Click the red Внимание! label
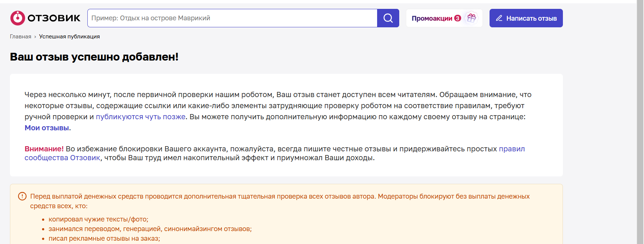 point(44,149)
